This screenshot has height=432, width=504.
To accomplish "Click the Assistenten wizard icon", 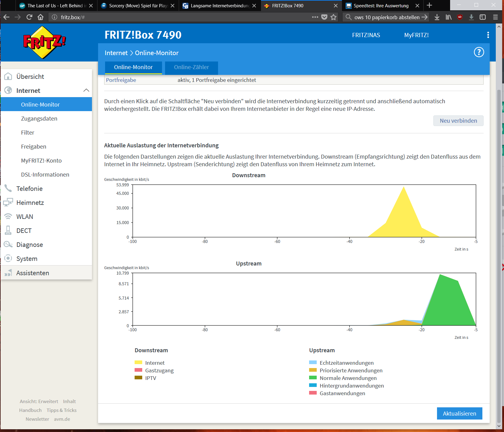I will tap(8, 273).
